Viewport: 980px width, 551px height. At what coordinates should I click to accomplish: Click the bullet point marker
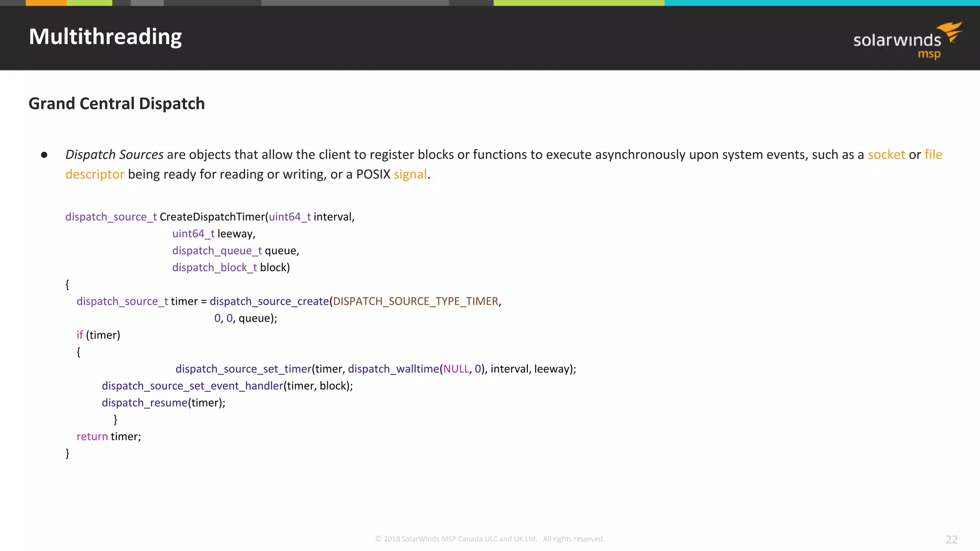tap(44, 155)
